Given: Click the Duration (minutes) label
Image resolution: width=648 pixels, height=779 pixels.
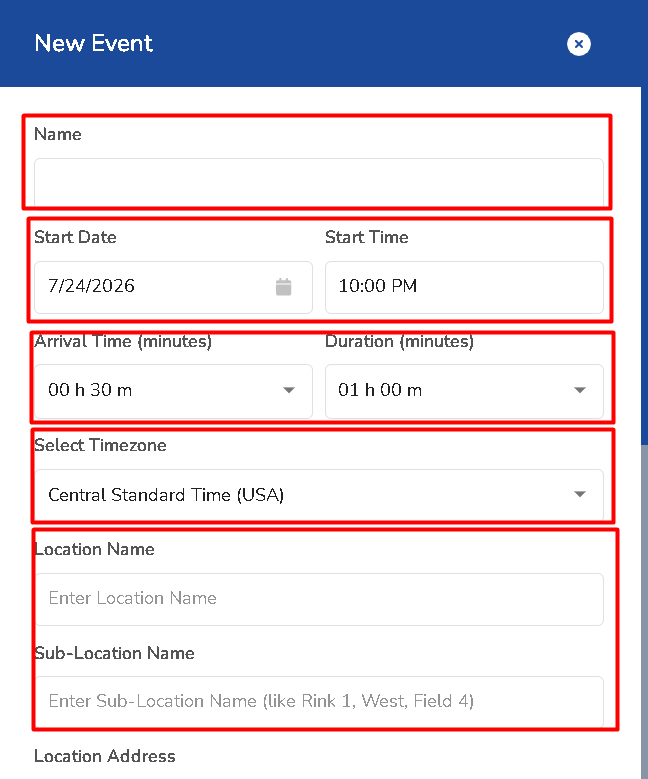Looking at the screenshot, I should [399, 341].
